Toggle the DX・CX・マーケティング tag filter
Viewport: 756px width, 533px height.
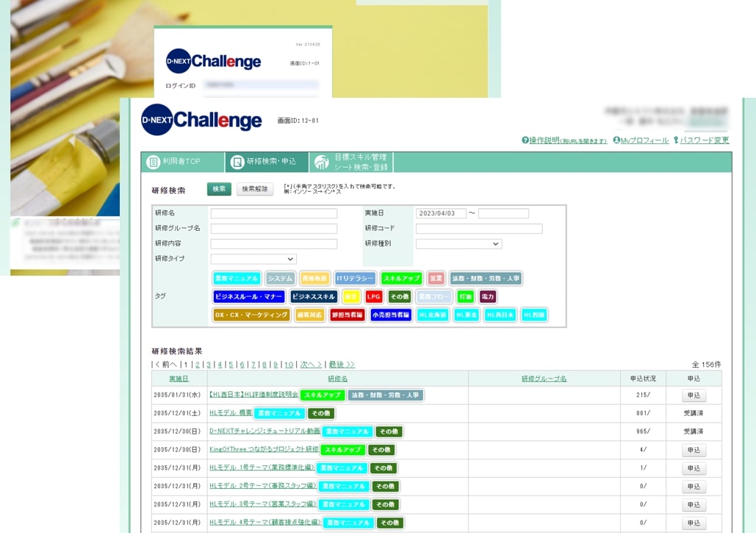click(251, 315)
